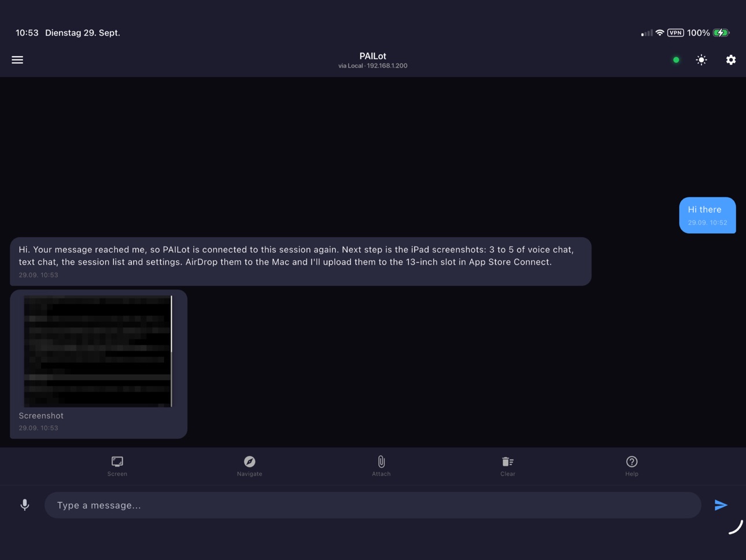Tap the 'via Local · 192.168.1.200' connection text

click(373, 66)
